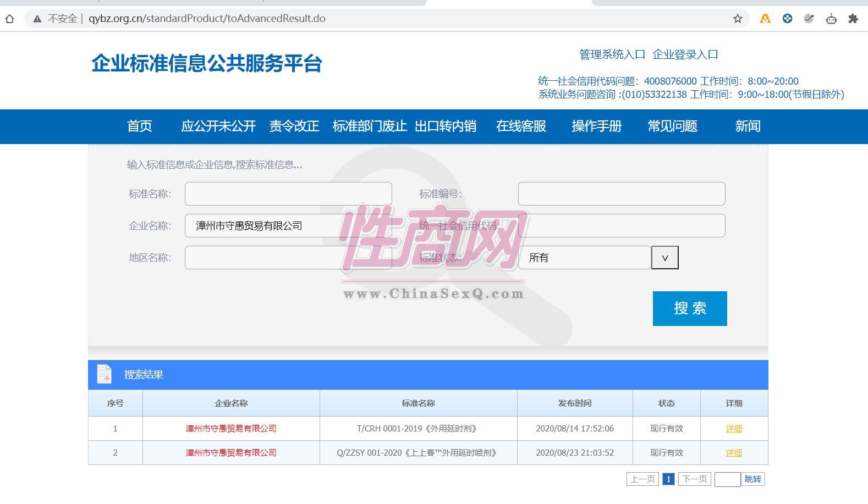The image size is (868, 504).
Task: Bookmark this page with the star icon
Action: 738,19
